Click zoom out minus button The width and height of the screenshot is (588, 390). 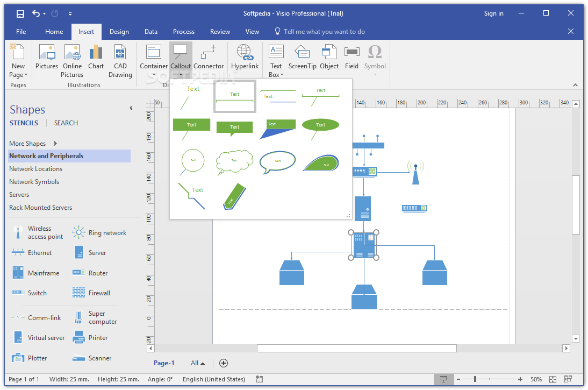(458, 379)
